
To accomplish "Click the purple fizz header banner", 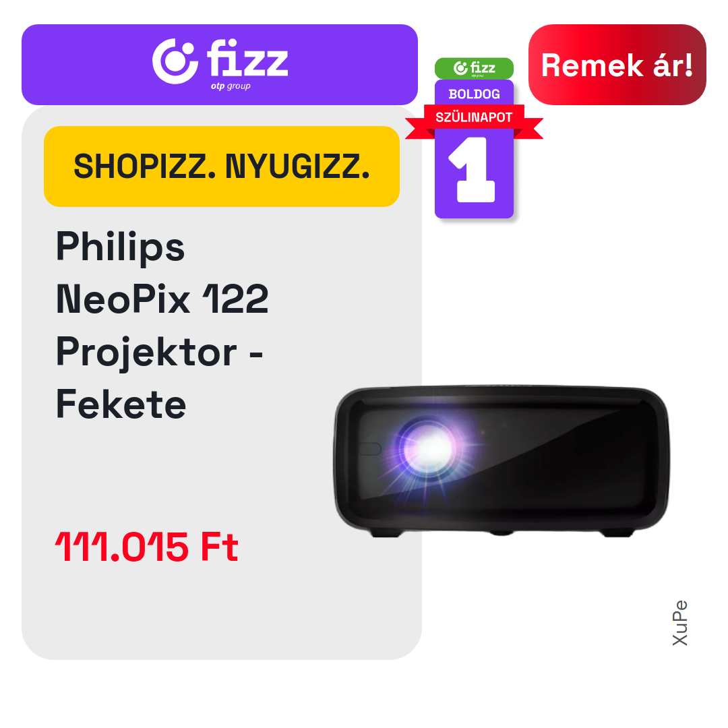I will point(220,65).
